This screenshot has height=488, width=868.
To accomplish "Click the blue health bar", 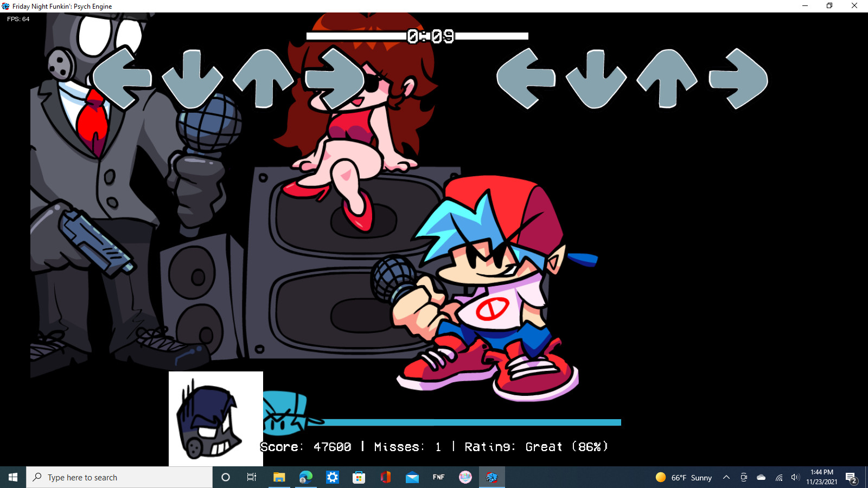I will point(472,422).
